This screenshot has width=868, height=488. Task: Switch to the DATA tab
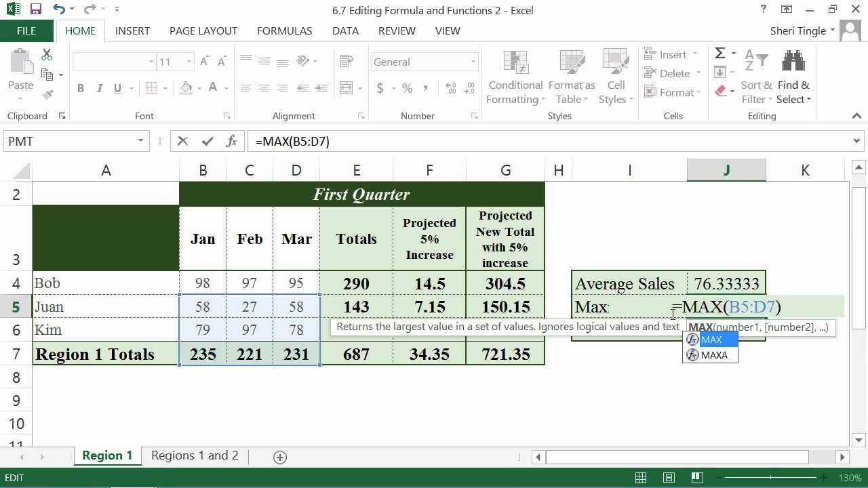[x=345, y=30]
